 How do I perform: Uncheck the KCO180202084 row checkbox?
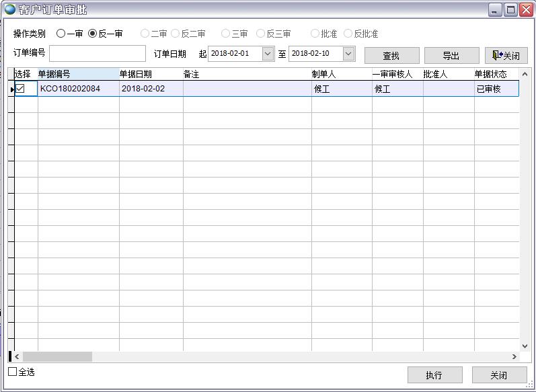pyautogui.click(x=20, y=88)
